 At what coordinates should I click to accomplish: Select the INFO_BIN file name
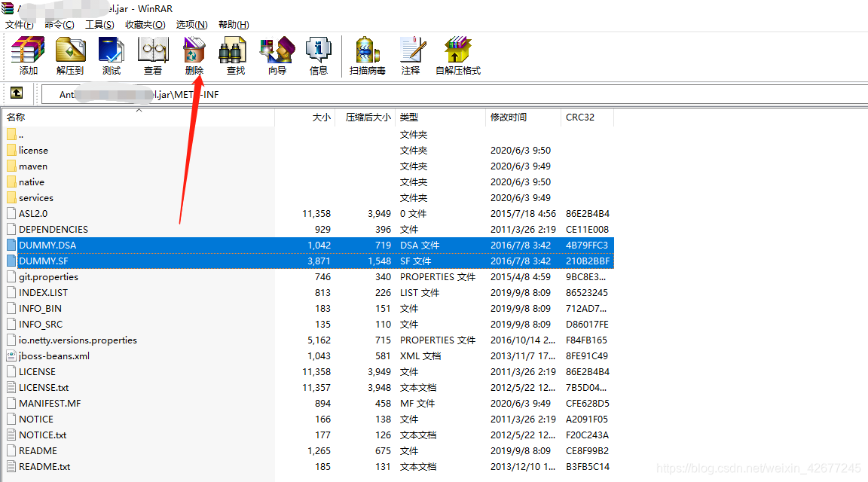[40, 308]
